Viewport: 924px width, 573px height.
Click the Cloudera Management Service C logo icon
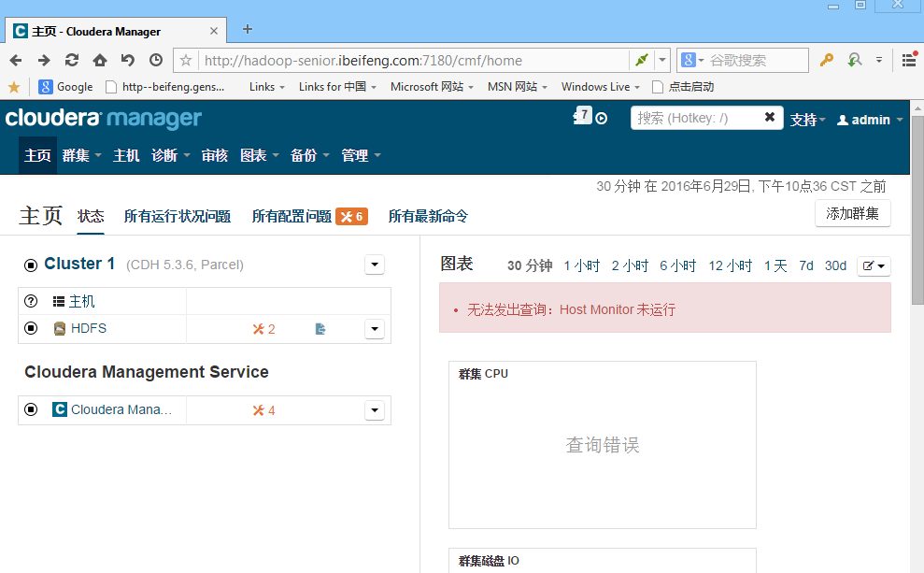[x=60, y=409]
